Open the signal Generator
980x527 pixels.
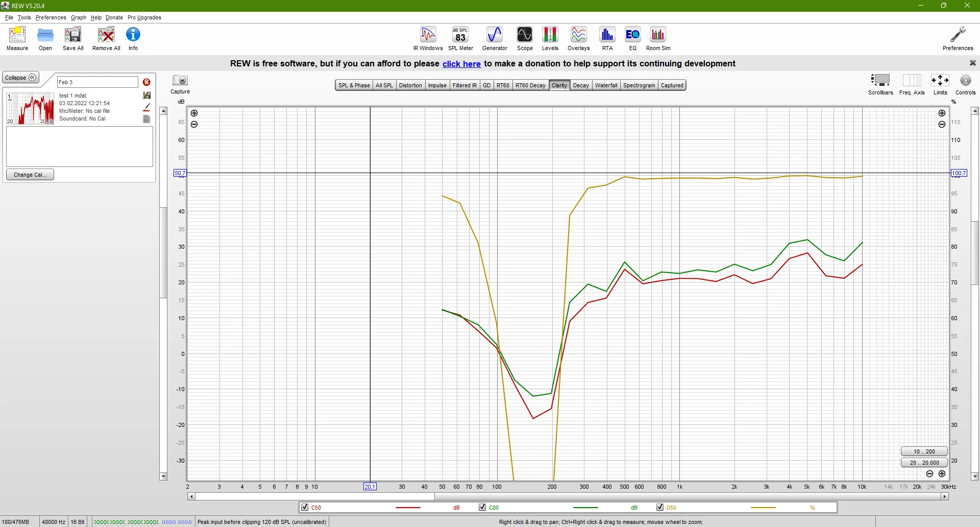click(495, 38)
